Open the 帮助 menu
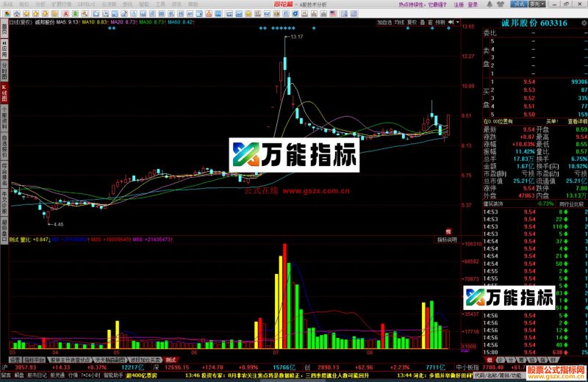Image resolution: width=588 pixels, height=382 pixels. 193,4
